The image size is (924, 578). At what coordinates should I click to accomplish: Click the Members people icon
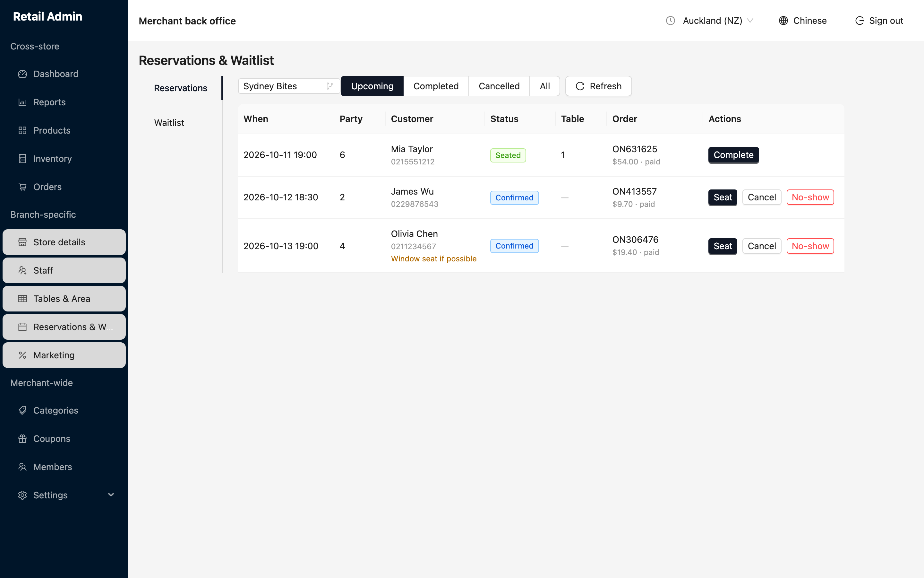22,467
